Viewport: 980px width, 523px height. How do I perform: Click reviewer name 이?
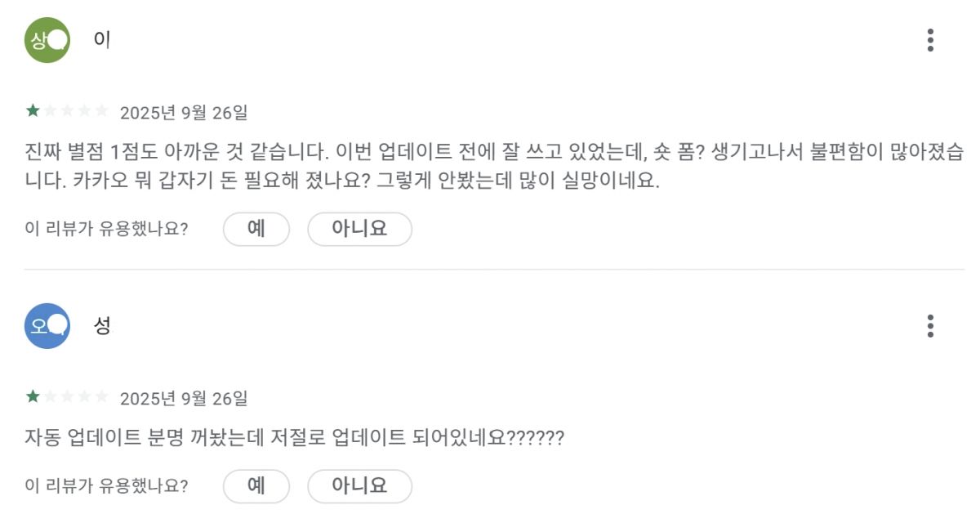pos(102,40)
